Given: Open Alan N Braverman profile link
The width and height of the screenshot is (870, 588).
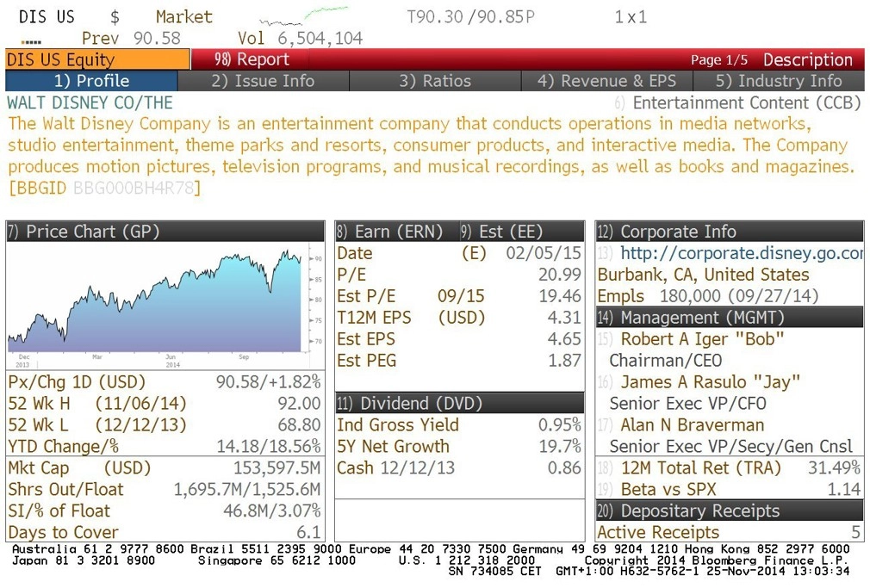Looking at the screenshot, I should (692, 425).
